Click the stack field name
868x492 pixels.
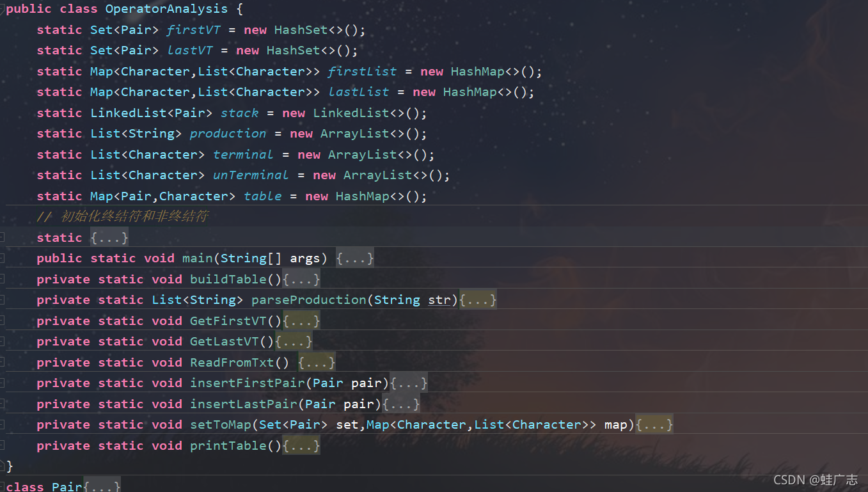pos(240,113)
